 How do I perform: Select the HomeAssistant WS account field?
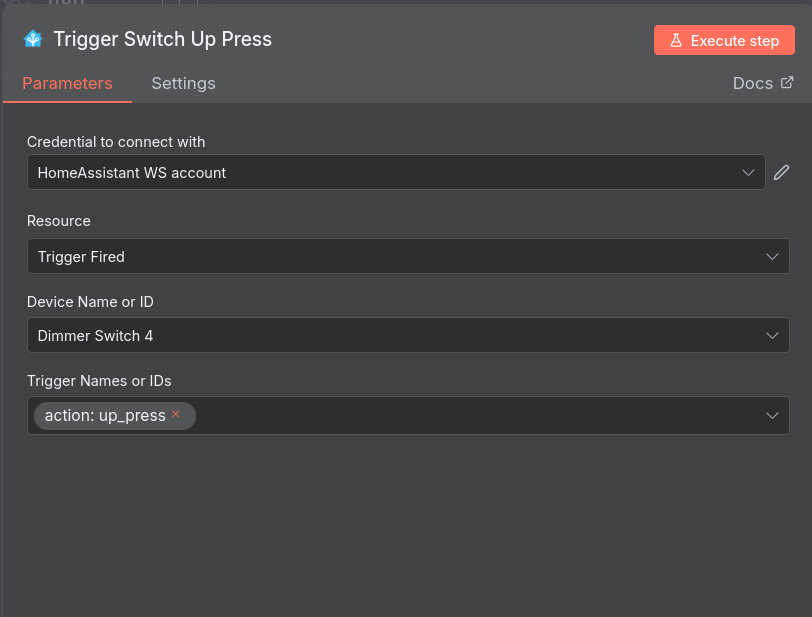380,172
